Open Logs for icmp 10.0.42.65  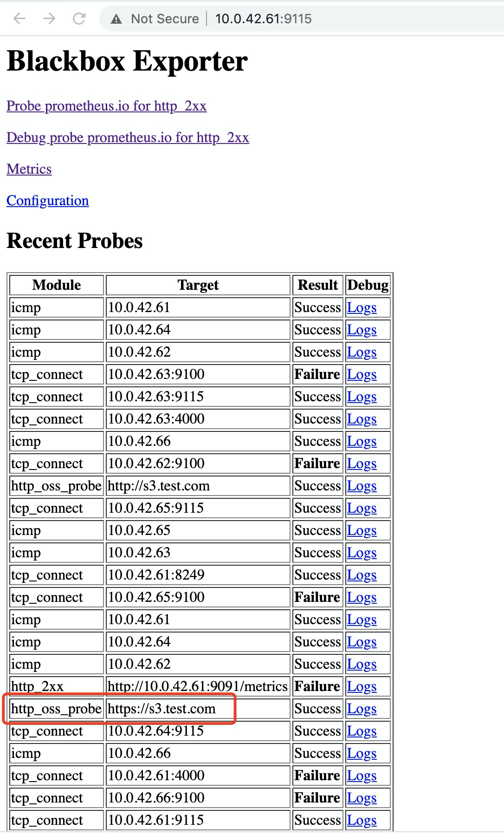pos(362,530)
